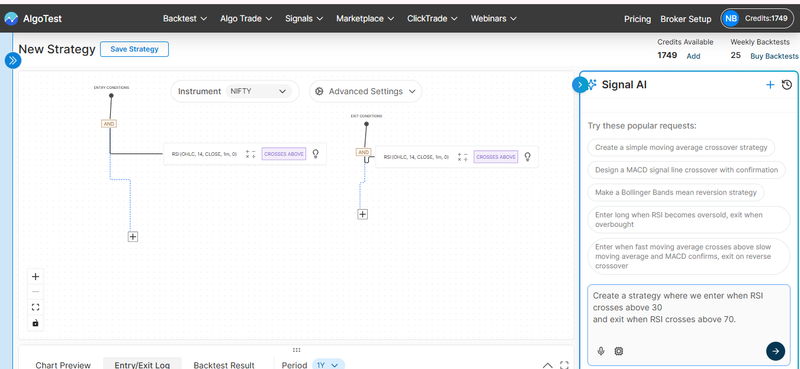Open the Backtest menu
Screen dimensions: 800x369
point(185,18)
